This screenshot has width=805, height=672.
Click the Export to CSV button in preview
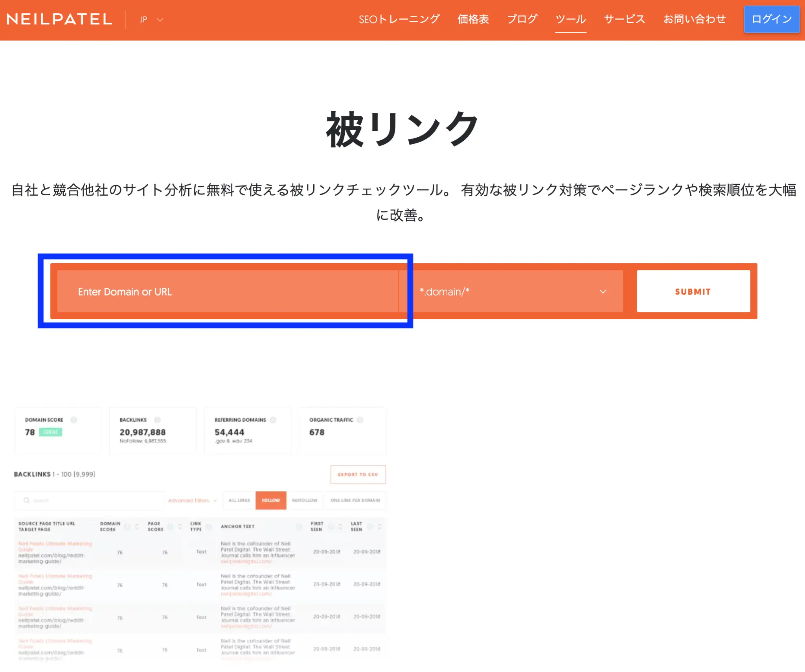(358, 474)
